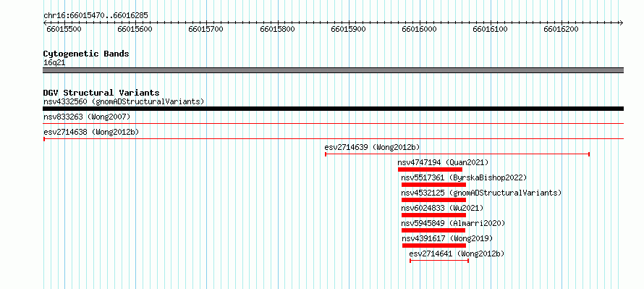Click the ruler's left arrow end
The height and width of the screenshot is (289, 644).
(x=45, y=22)
